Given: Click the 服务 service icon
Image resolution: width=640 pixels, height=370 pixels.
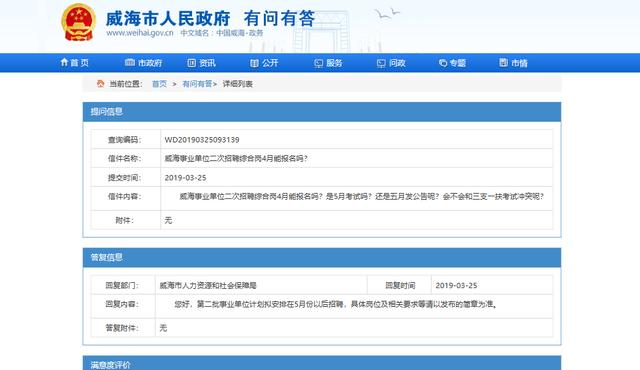Looking at the screenshot, I should pyautogui.click(x=319, y=63).
